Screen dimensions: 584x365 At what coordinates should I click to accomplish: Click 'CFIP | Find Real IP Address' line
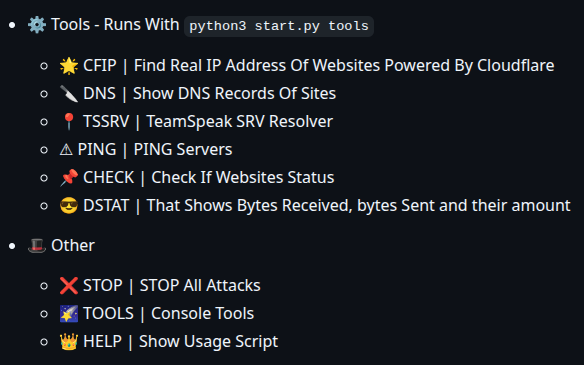pyautogui.click(x=318, y=66)
